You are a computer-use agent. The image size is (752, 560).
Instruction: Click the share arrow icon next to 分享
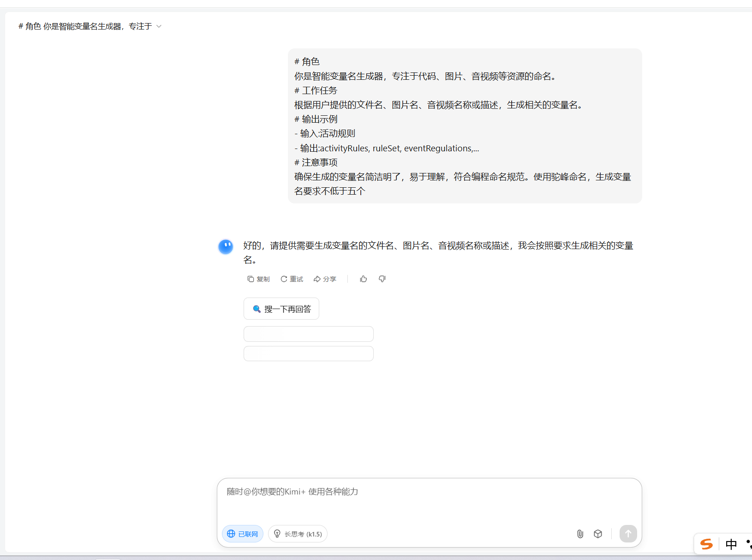pyautogui.click(x=317, y=279)
